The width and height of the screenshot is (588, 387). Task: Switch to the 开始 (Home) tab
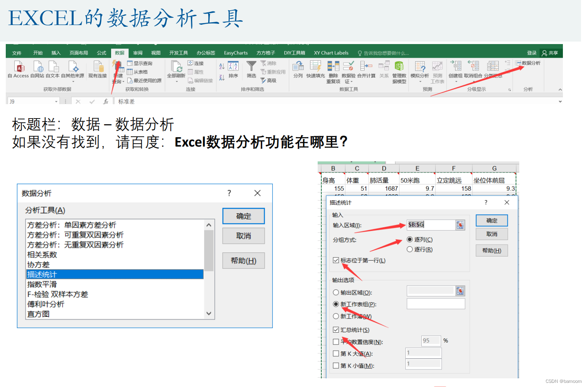click(x=38, y=53)
